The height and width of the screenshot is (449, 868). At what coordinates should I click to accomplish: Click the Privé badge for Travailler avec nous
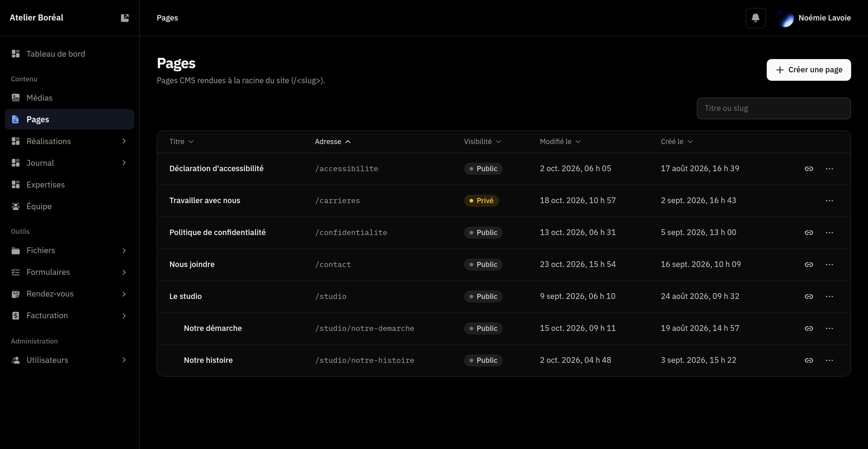pyautogui.click(x=481, y=200)
